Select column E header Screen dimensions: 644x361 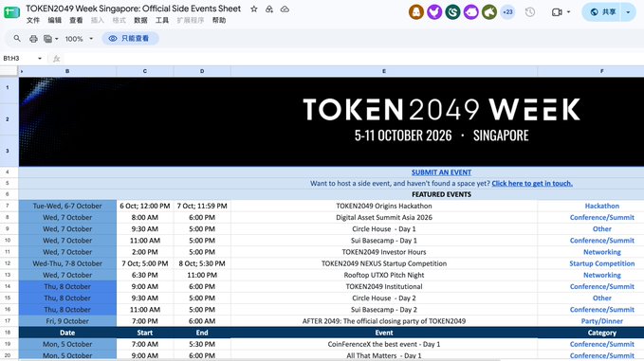[x=384, y=71]
